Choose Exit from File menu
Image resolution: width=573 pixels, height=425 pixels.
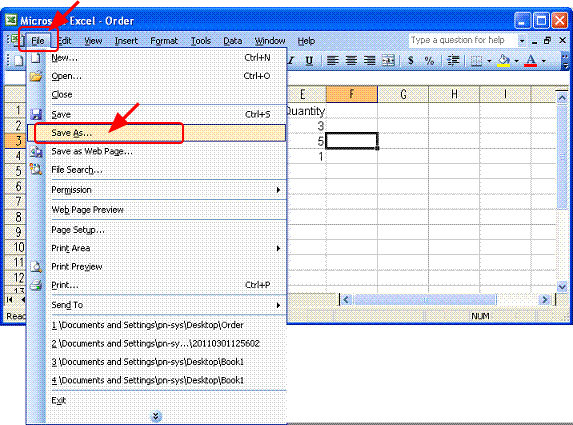[156, 401]
